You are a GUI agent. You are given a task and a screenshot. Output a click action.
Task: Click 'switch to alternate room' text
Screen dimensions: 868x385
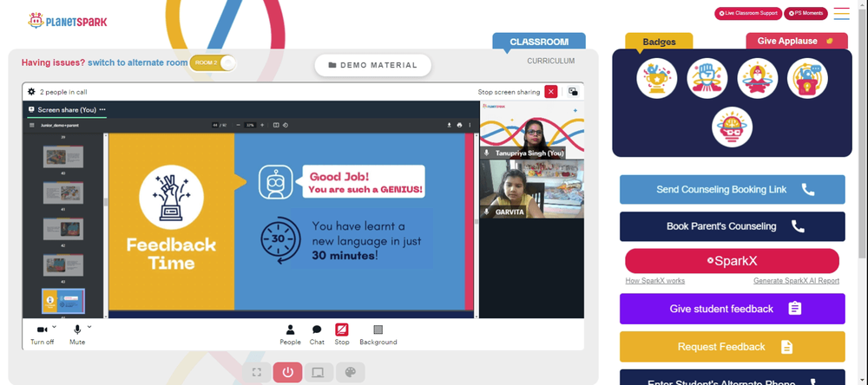click(137, 62)
